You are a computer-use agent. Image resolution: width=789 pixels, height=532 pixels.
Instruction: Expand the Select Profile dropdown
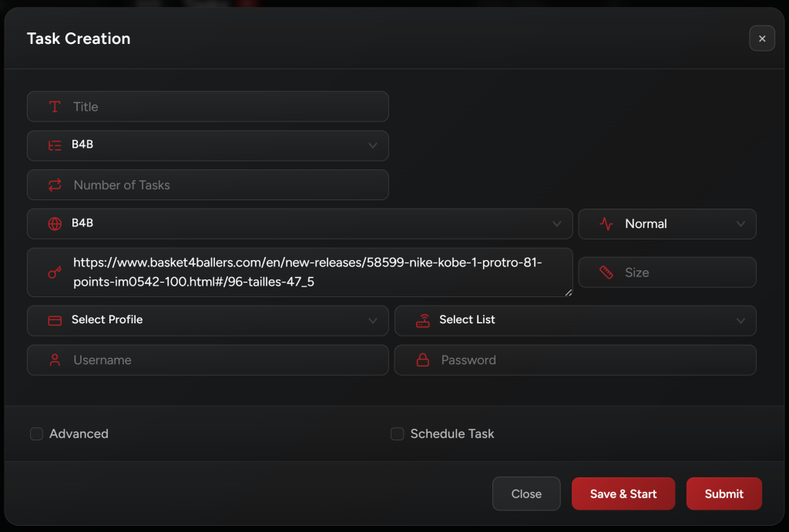(207, 320)
